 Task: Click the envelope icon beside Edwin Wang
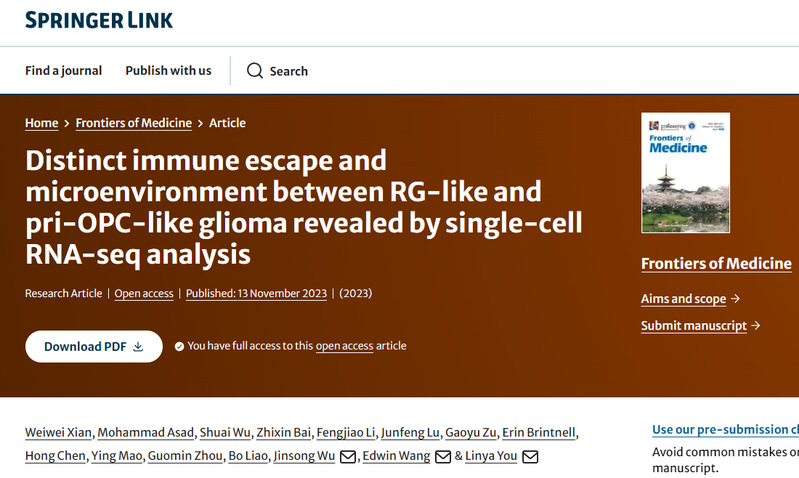tap(443, 457)
